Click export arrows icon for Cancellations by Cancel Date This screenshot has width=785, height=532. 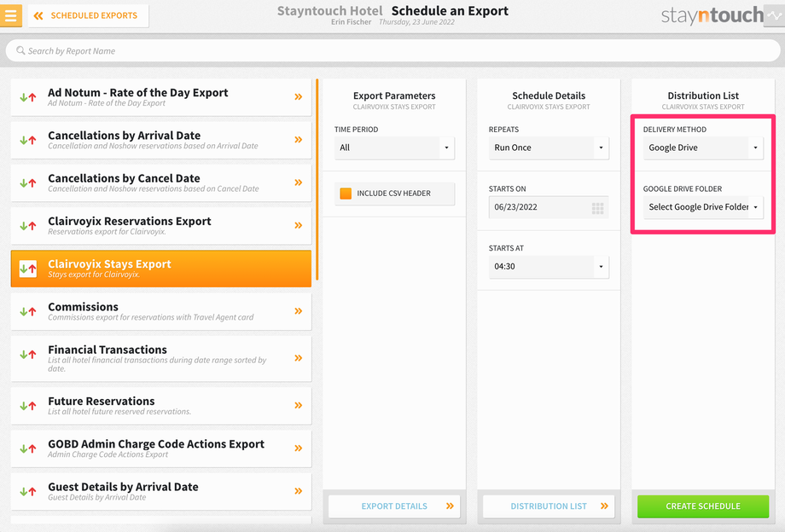pyautogui.click(x=28, y=183)
